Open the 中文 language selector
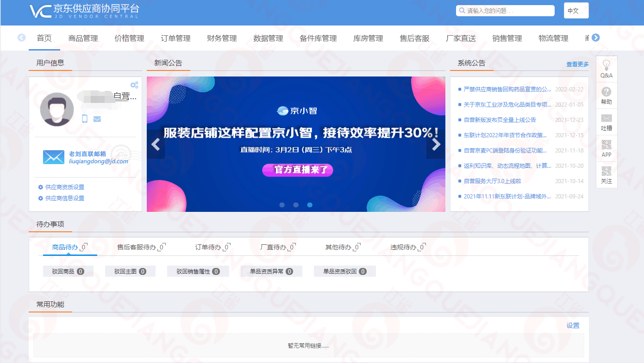This screenshot has width=644, height=363. [x=575, y=10]
